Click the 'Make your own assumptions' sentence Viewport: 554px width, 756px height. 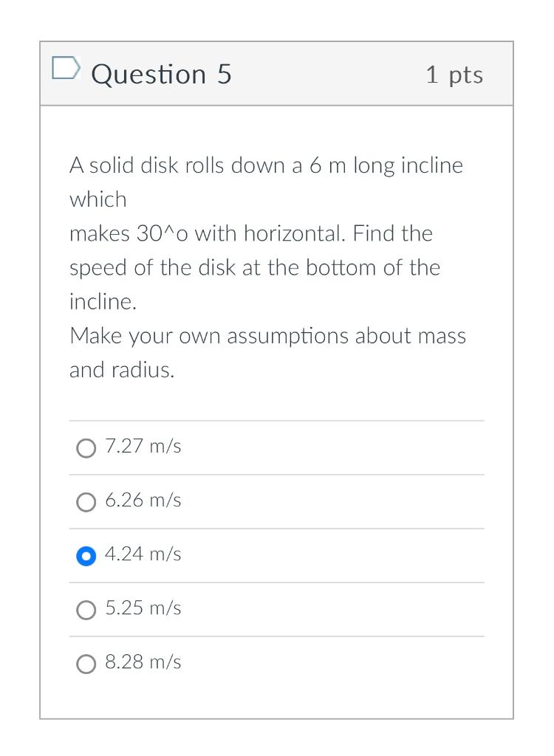pyautogui.click(x=267, y=336)
